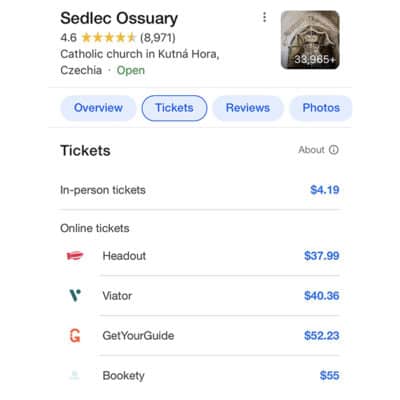The image size is (400, 400).
Task: Click the GetYourGuide orange G logo
Action: pos(75,335)
